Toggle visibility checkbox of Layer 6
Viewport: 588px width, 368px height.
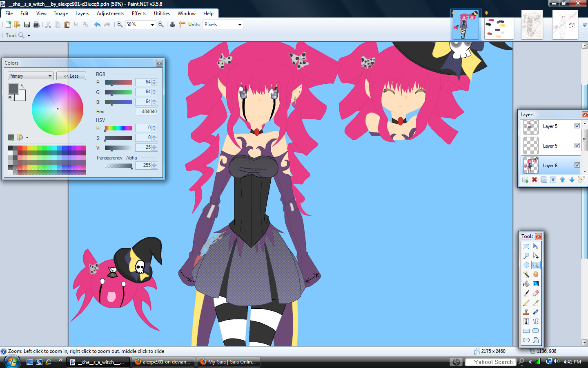[x=577, y=165]
